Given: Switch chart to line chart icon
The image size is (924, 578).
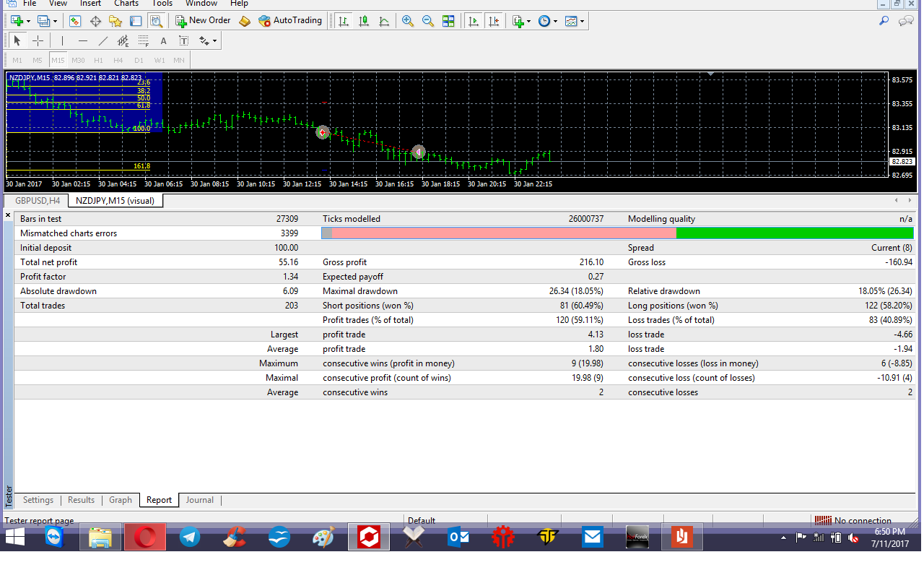Looking at the screenshot, I should coord(384,21).
